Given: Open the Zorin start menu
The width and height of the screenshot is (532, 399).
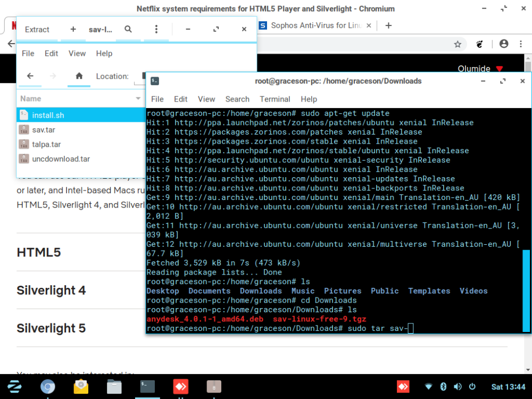Looking at the screenshot, I should coord(15,386).
